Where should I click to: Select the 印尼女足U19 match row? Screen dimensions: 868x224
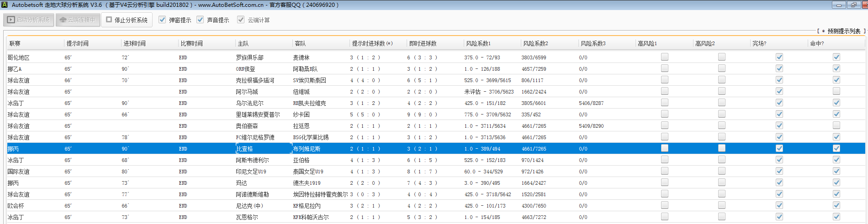pyautogui.click(x=251, y=172)
